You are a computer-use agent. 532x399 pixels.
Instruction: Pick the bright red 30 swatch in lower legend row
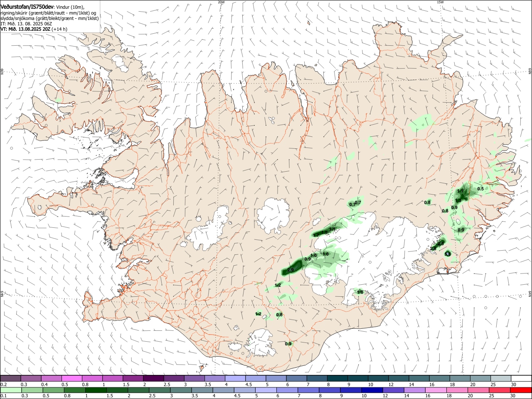tap(521, 390)
